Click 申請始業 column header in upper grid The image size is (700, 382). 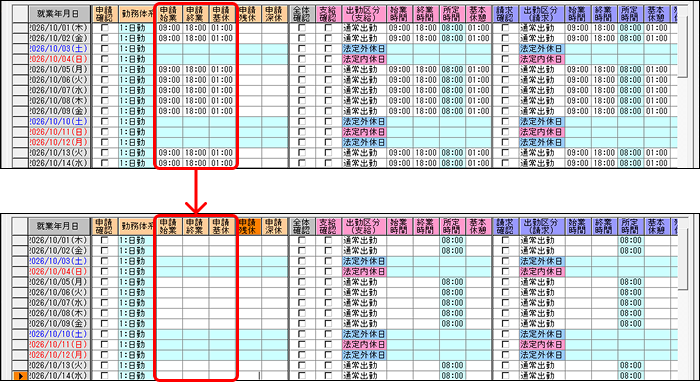(169, 14)
